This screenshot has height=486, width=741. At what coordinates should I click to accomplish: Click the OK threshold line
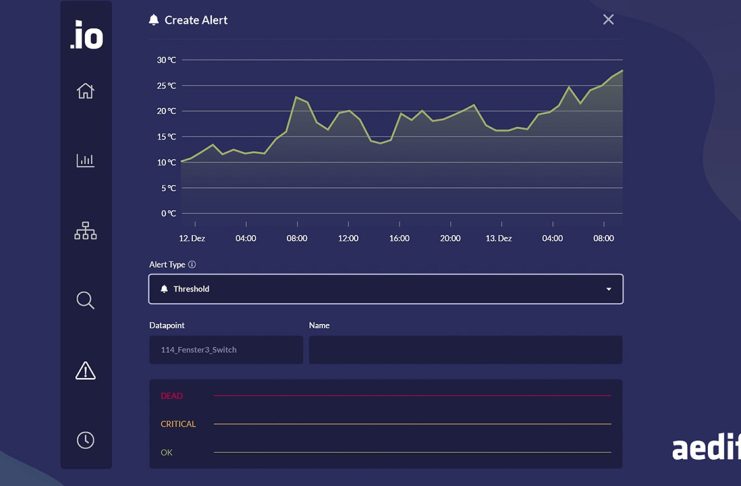pyautogui.click(x=412, y=452)
